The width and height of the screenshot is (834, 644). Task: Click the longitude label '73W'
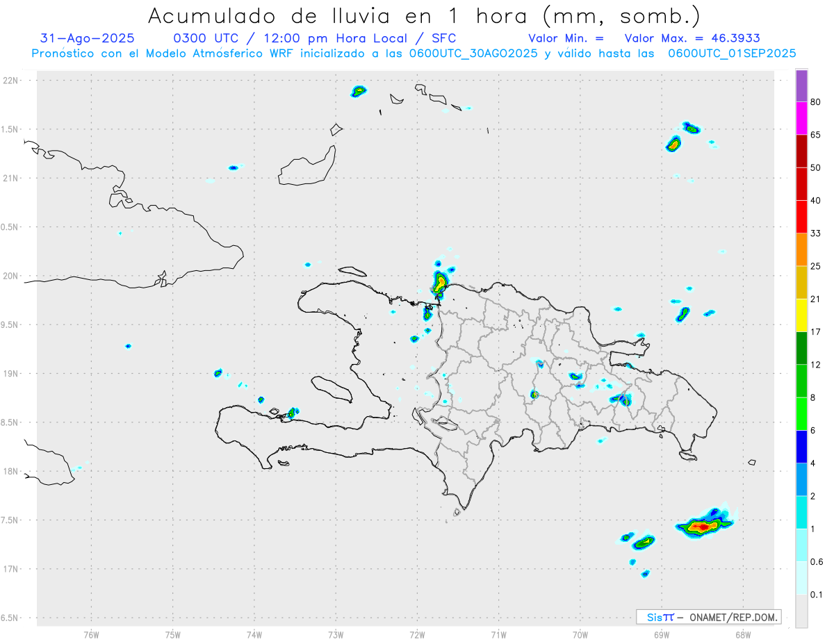(336, 634)
